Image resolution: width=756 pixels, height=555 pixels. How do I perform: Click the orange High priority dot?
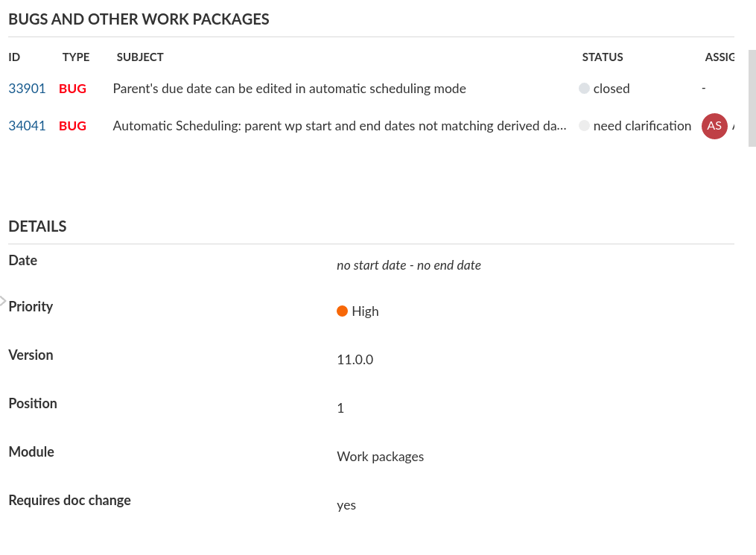click(343, 311)
